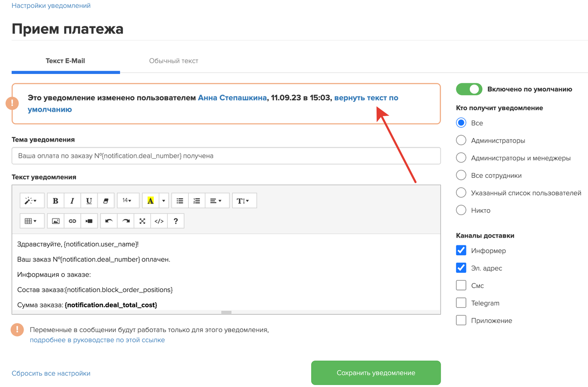Click the eraser remove-formatting icon
The width and height of the screenshot is (588, 387).
pos(105,200)
